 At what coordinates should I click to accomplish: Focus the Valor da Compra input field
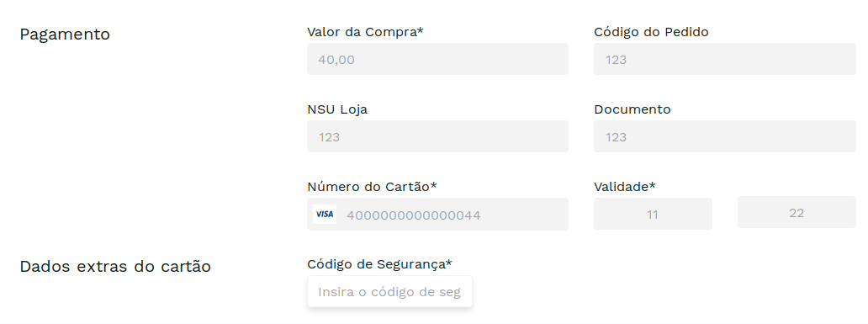[437, 59]
